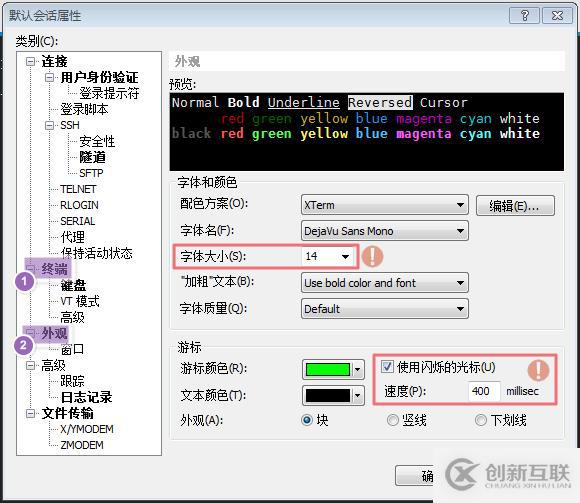Collapse the 用户身份验证 tree node
The width and height of the screenshot is (580, 503).
point(49,78)
